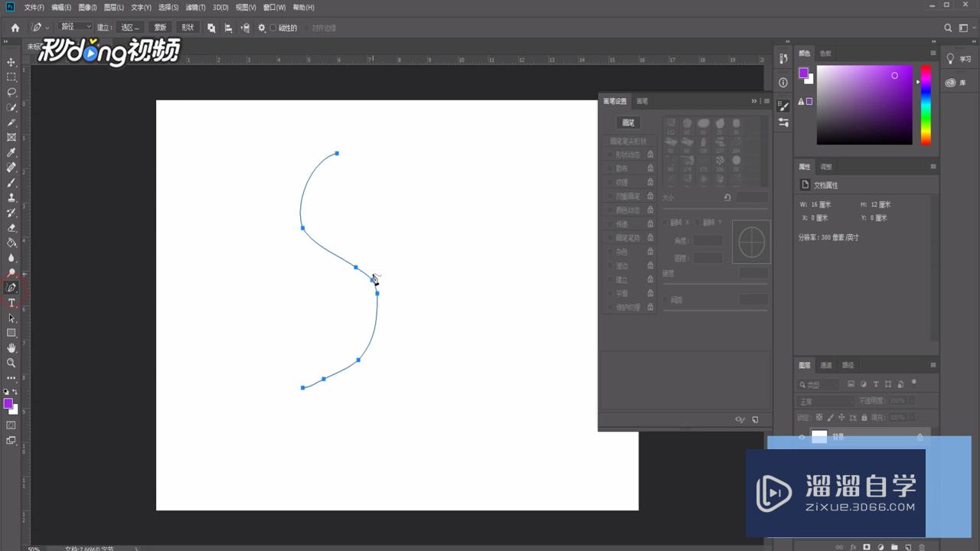
Task: Select the Hand tool
Action: (x=11, y=348)
